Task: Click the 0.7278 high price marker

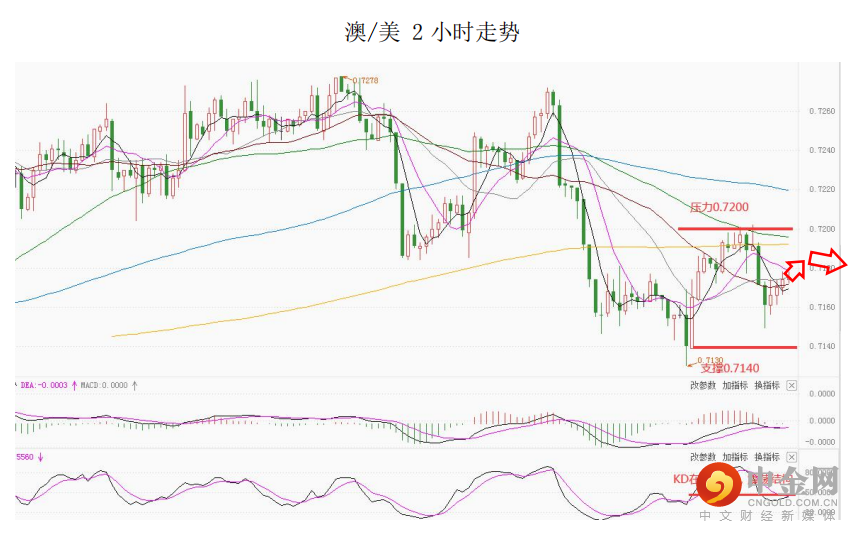Action: point(366,80)
